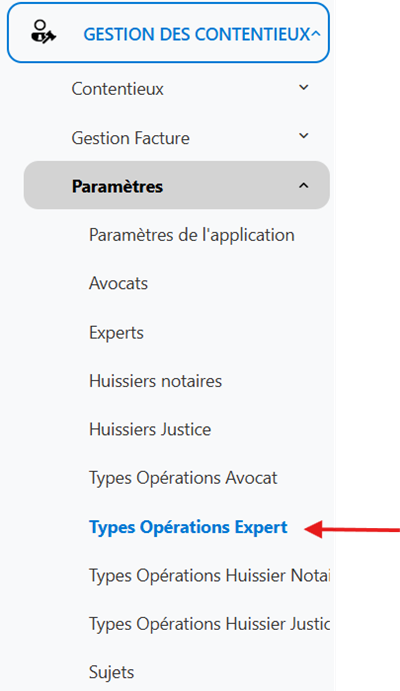Select Huissiers notaires
This screenshot has width=400, height=691.
(156, 381)
